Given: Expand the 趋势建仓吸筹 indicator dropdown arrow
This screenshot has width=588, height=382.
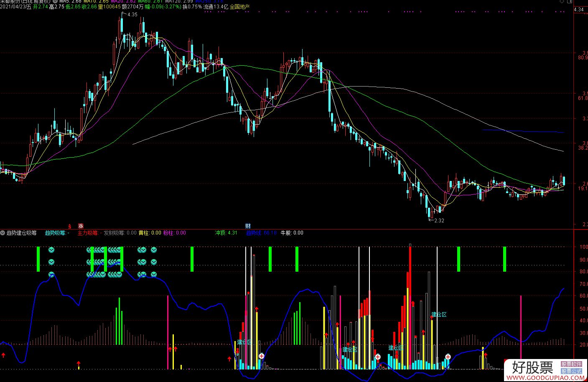Looking at the screenshot, I should [x=3, y=233].
